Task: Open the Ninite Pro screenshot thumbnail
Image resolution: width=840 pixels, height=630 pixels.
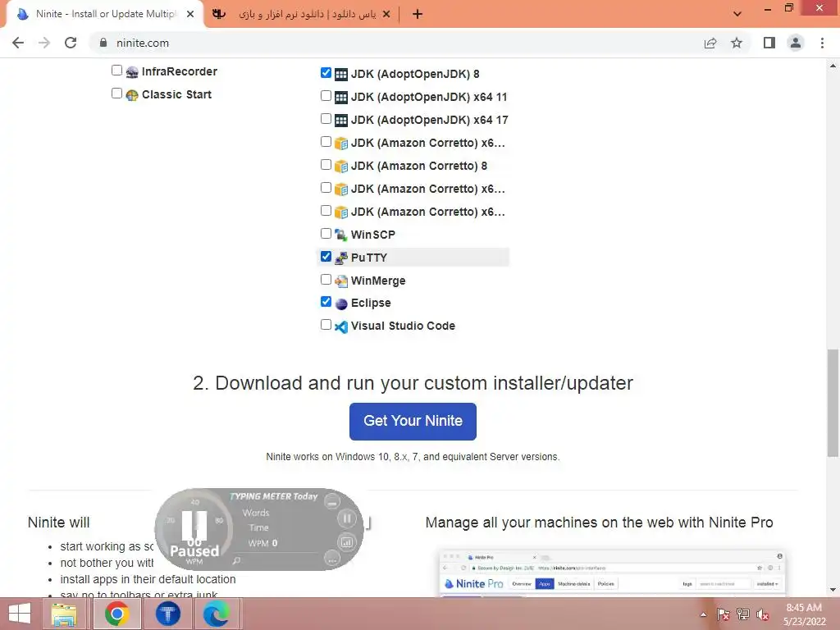Action: coord(612,573)
